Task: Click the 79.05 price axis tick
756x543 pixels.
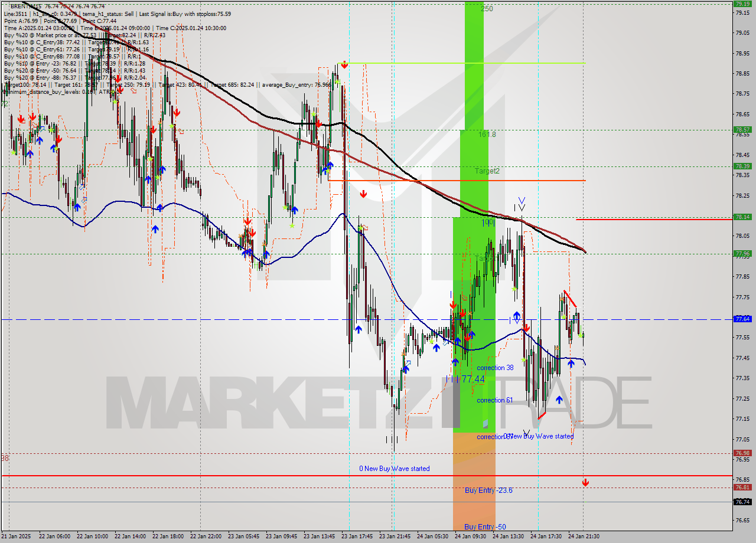Action: [742, 33]
